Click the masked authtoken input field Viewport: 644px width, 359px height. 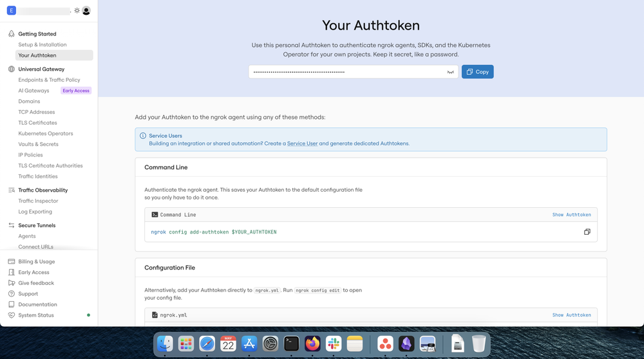click(x=353, y=72)
